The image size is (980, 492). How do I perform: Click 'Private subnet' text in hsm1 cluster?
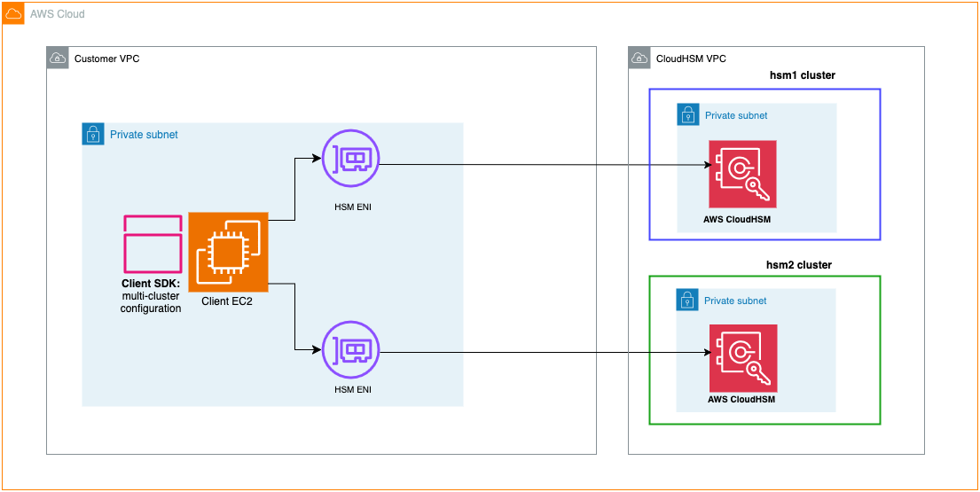[x=736, y=115]
